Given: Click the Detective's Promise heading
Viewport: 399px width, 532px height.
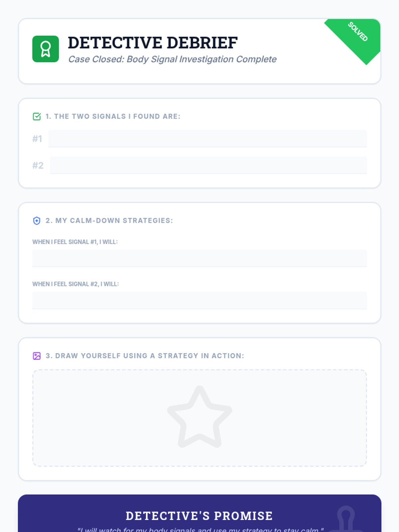Looking at the screenshot, I should (x=199, y=516).
